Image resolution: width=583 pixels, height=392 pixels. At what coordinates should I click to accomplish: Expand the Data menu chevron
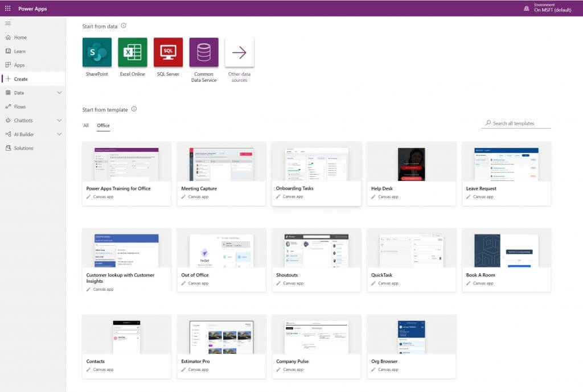click(x=59, y=93)
